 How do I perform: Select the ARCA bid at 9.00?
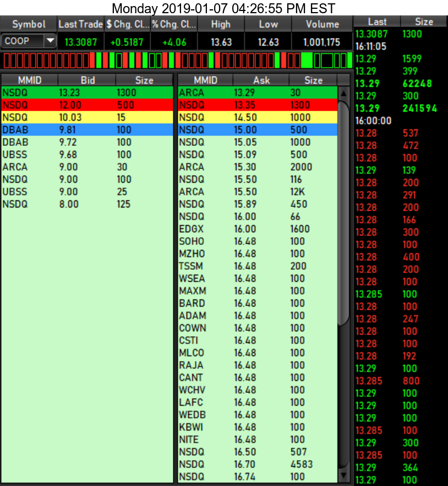(x=87, y=167)
